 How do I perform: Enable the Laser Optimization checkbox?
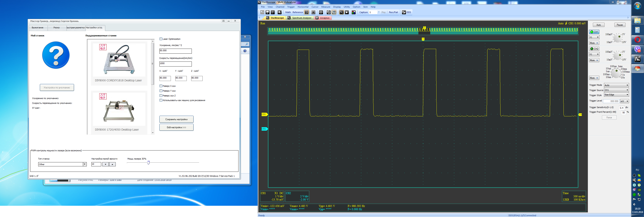pos(161,39)
